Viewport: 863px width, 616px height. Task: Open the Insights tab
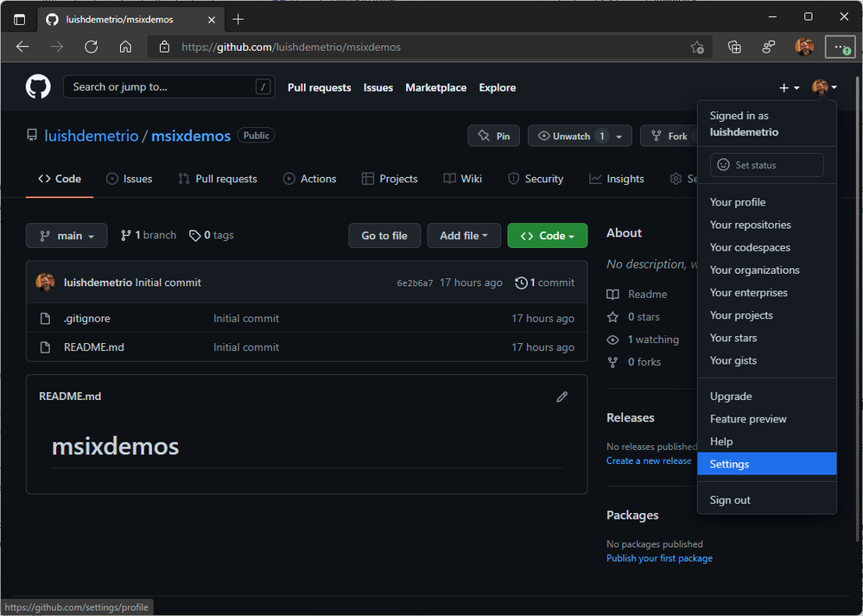click(617, 179)
